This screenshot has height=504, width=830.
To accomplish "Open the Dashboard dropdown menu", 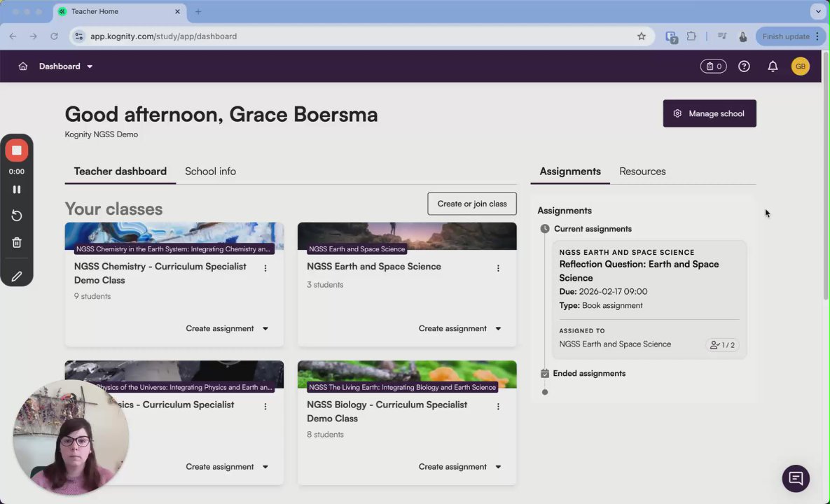I will (66, 66).
